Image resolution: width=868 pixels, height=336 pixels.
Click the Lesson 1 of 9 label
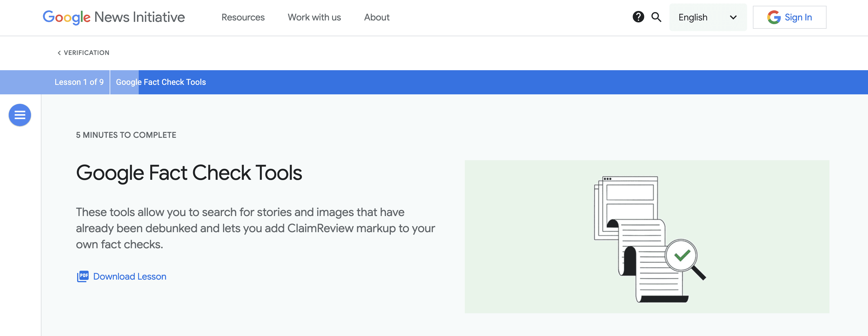pyautogui.click(x=79, y=82)
